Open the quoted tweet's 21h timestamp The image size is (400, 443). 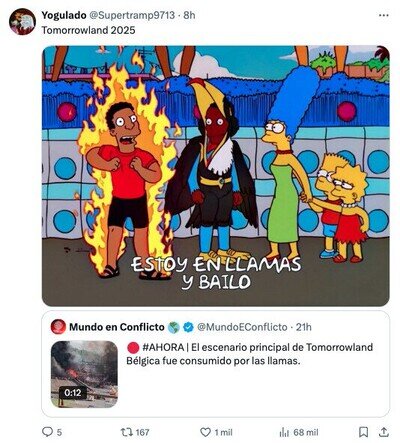tap(304, 327)
